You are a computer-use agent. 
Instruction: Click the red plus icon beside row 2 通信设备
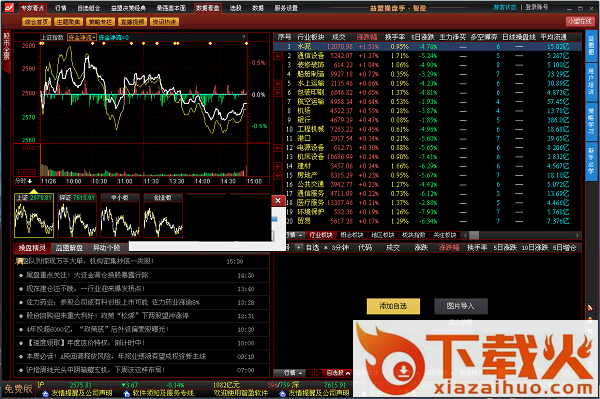point(278,56)
